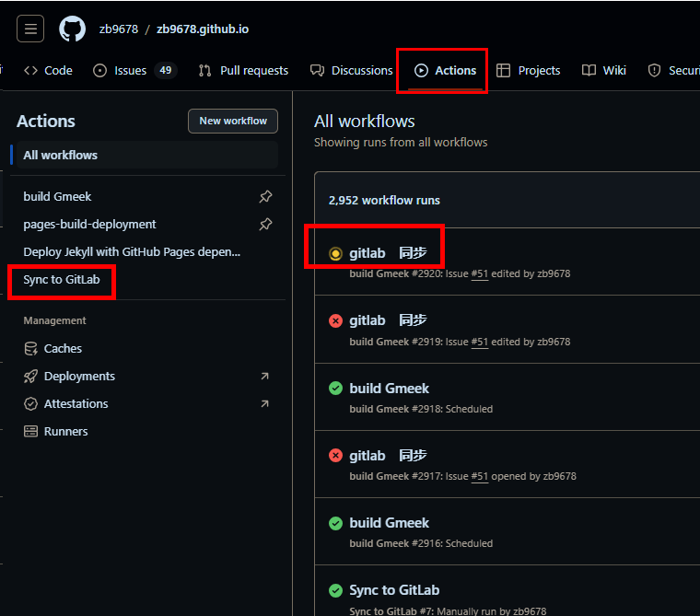
Task: Open issue #51 link in run #2917
Action: coord(480,476)
